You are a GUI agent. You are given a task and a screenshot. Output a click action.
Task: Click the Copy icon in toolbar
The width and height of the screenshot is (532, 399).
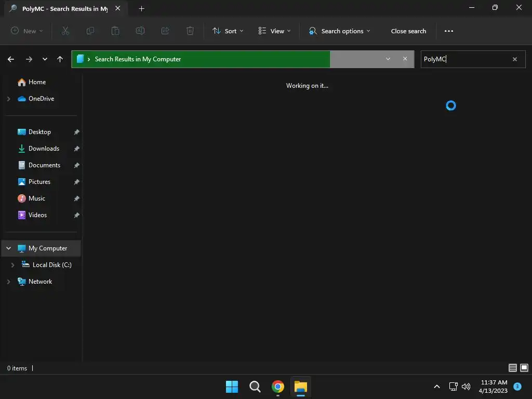pyautogui.click(x=90, y=31)
